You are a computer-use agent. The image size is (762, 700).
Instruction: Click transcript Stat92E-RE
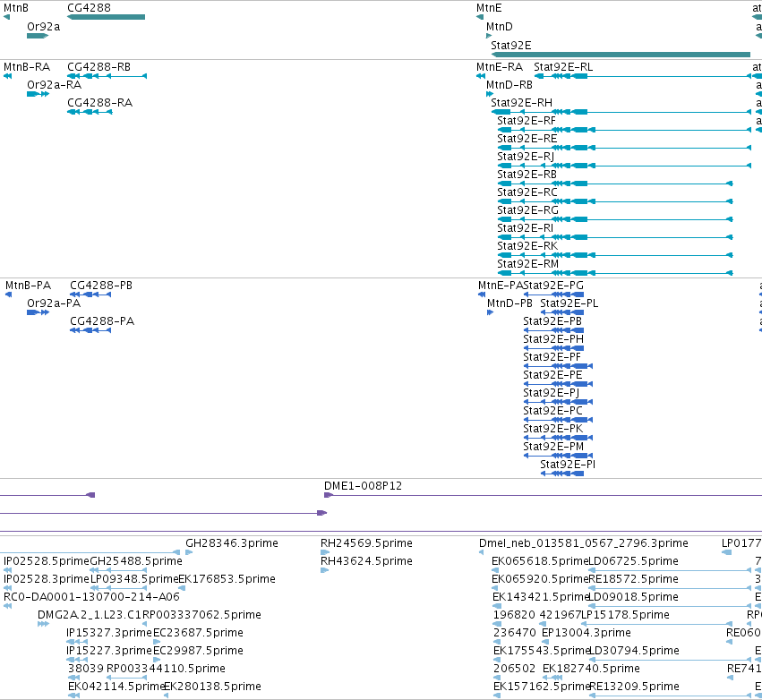point(527,139)
